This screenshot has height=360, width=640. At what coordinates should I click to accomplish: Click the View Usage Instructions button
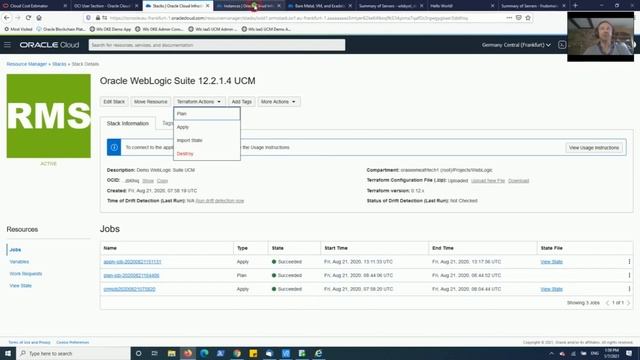point(594,147)
